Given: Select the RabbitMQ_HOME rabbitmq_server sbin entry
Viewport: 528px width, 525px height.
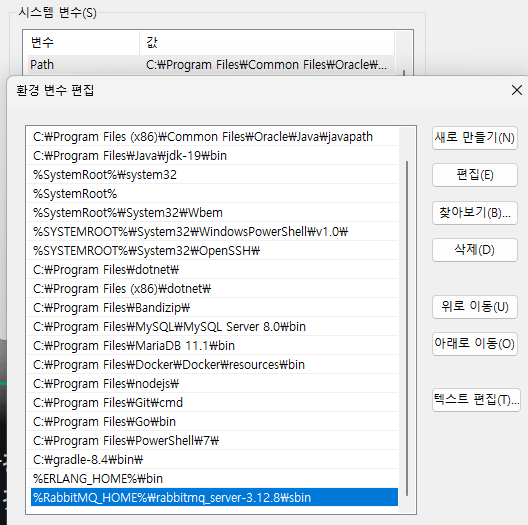Looking at the screenshot, I should point(214,497).
